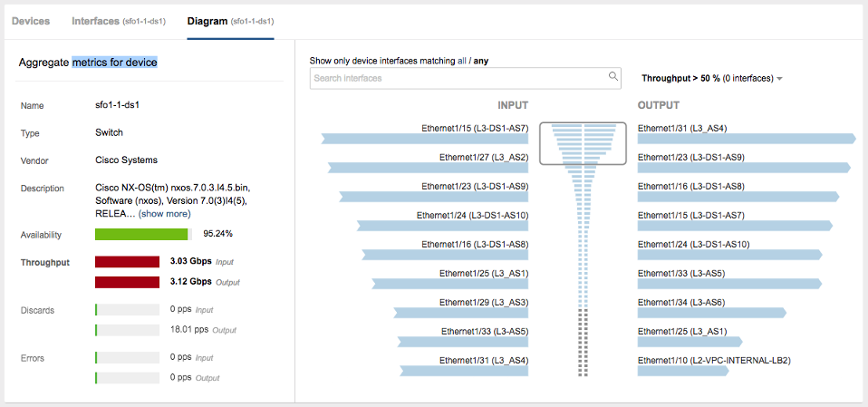Choose the 'all' matching option
The image size is (868, 407).
(462, 61)
